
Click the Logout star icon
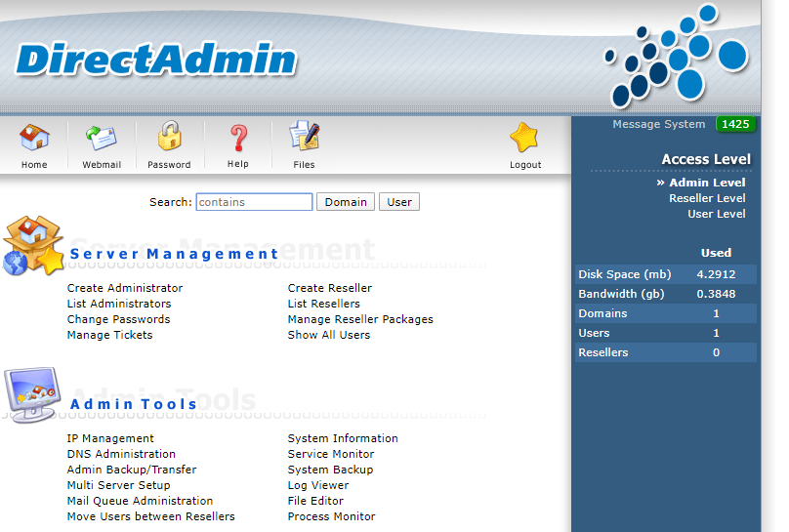(524, 138)
